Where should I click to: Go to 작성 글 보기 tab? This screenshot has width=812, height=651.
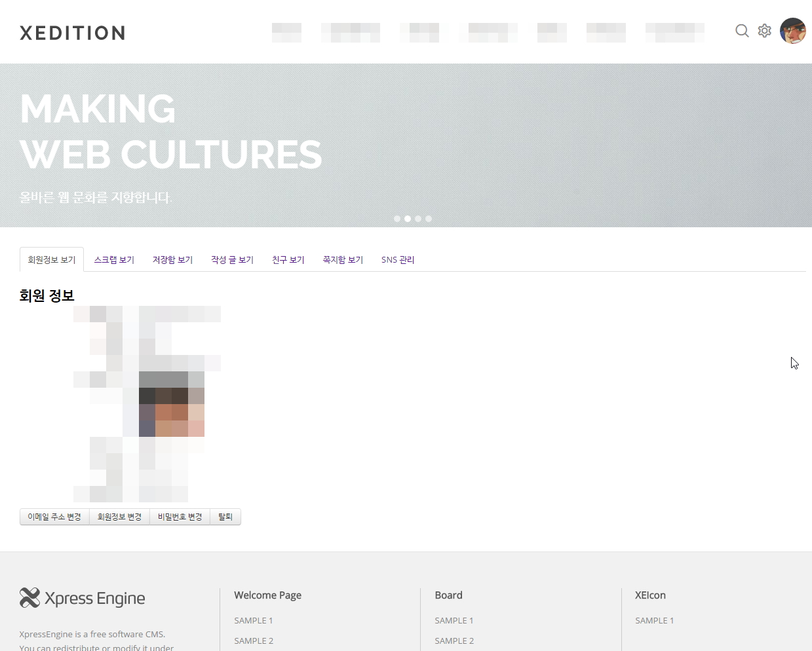pos(232,260)
